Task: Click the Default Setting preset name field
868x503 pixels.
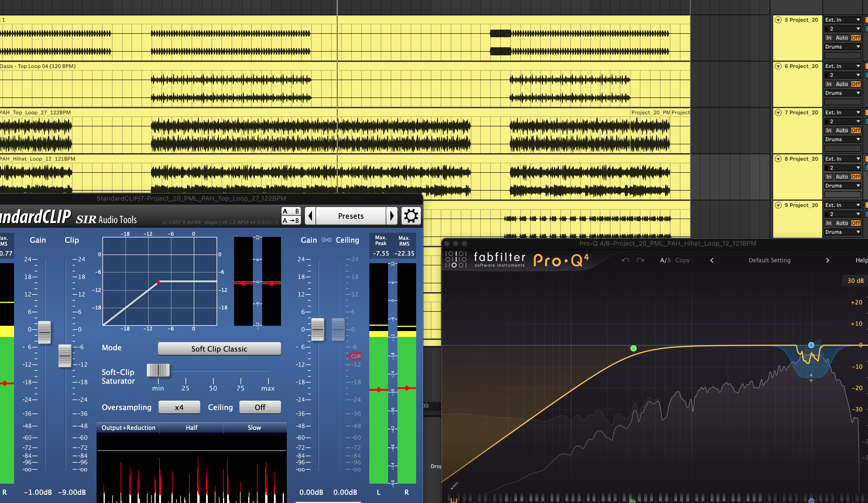Action: click(769, 260)
